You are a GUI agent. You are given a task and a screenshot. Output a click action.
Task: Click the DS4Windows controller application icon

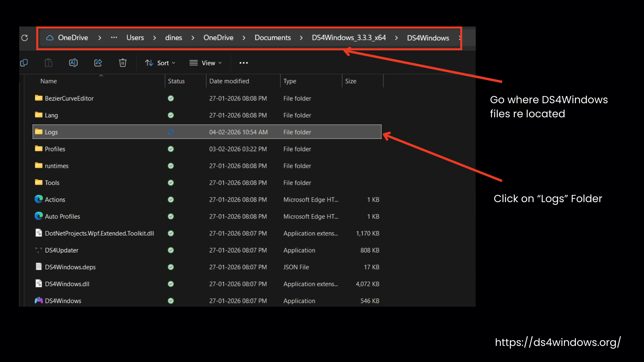coord(39,300)
